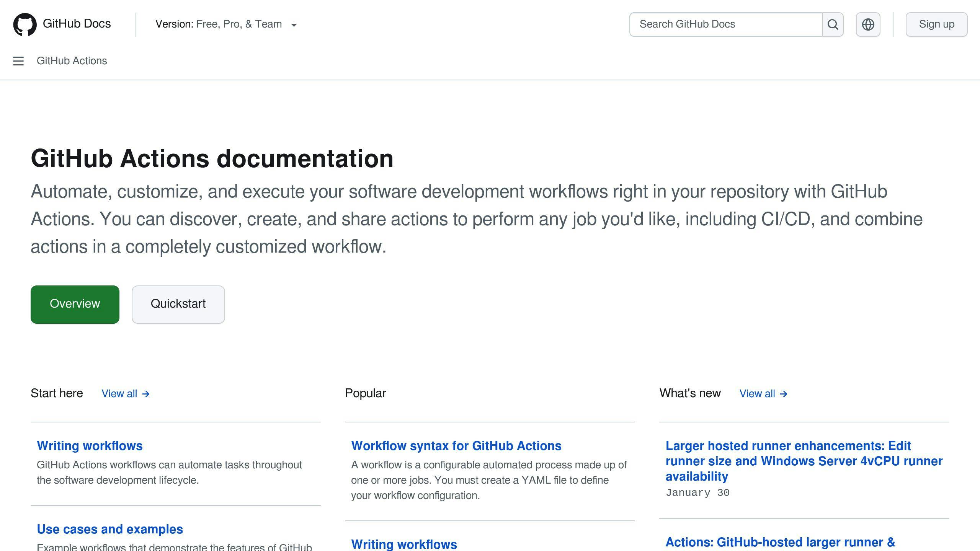Click the Sign up button

(936, 24)
